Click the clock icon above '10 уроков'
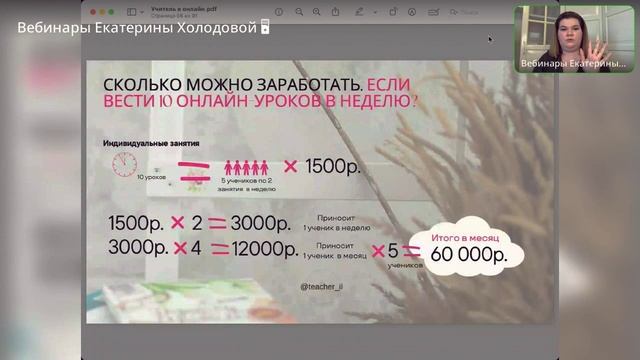Screen dimensions: 640x360 124,164
